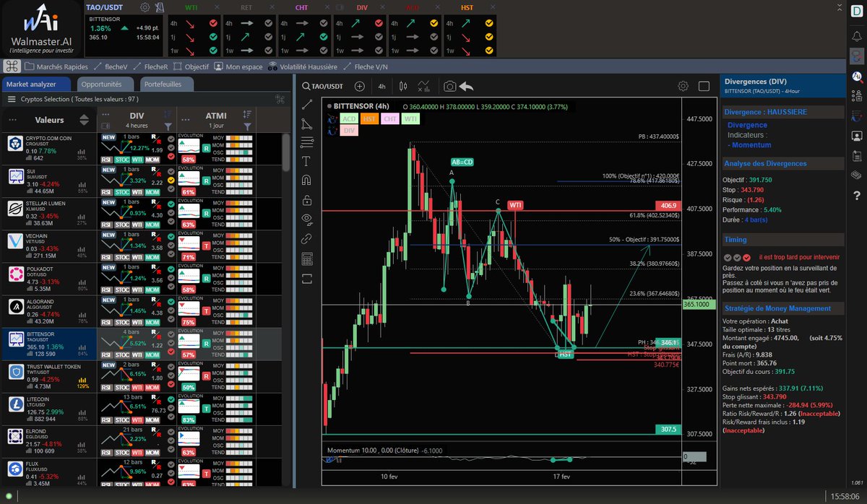
Task: Add a symbol with the plus icon
Action: 361,87
